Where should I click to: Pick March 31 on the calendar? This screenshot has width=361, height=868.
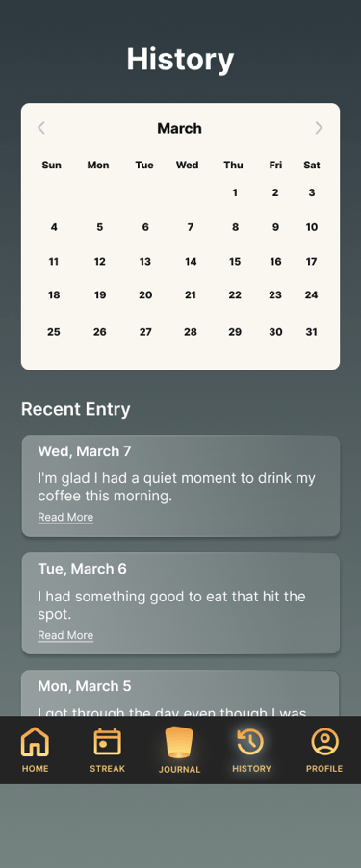(x=312, y=332)
